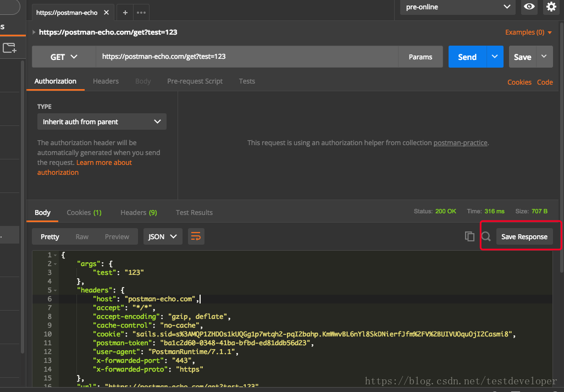Expand the request name disclosure triangle

point(35,32)
